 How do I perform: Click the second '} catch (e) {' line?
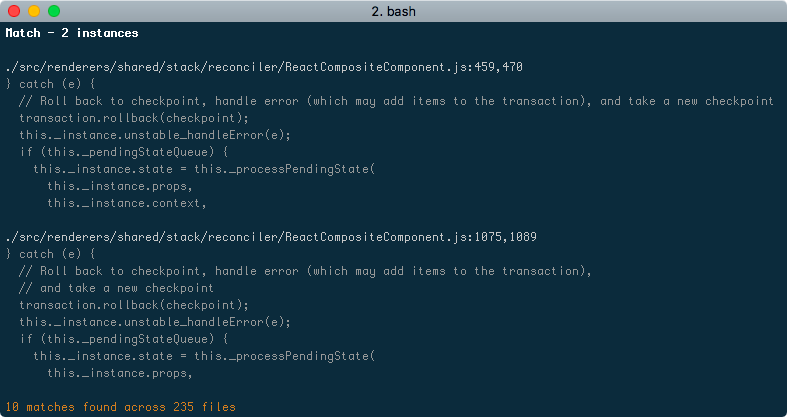point(50,254)
